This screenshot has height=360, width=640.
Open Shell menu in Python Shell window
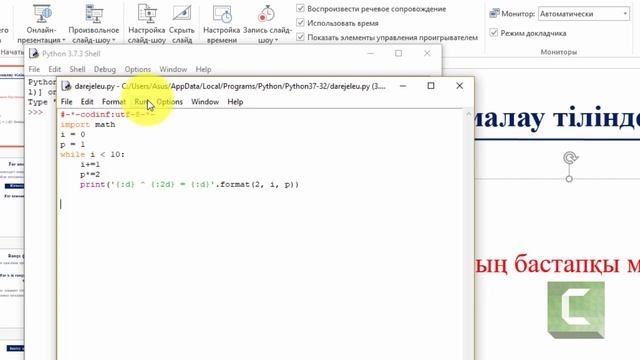pos(77,69)
